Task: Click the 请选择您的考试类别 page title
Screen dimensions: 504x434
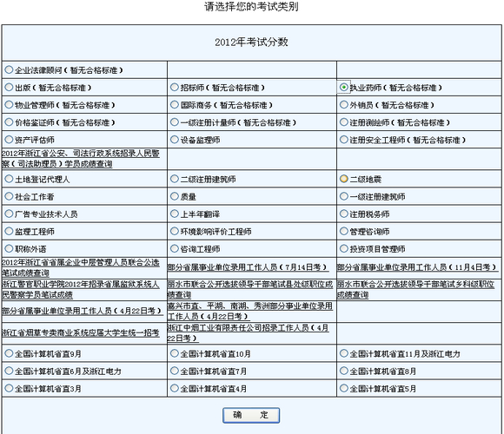Action: click(251, 6)
